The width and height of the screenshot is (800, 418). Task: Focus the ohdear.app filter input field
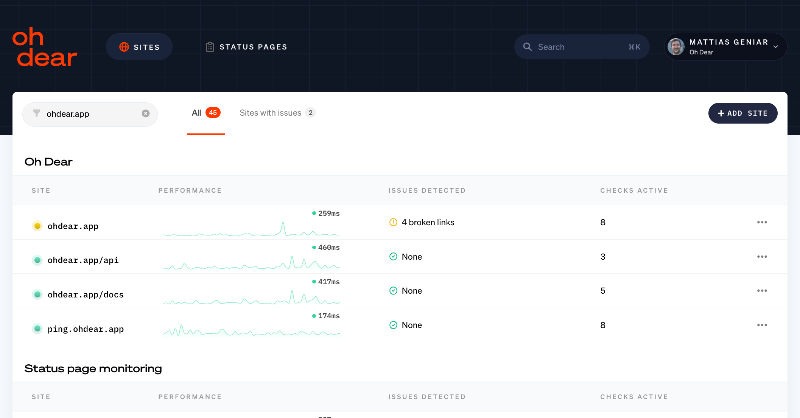point(90,114)
